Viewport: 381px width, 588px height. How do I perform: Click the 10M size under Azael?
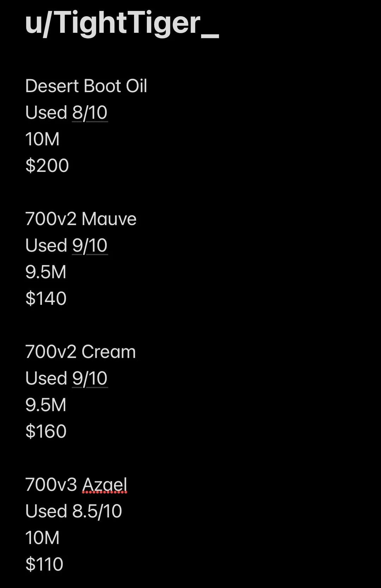42,538
